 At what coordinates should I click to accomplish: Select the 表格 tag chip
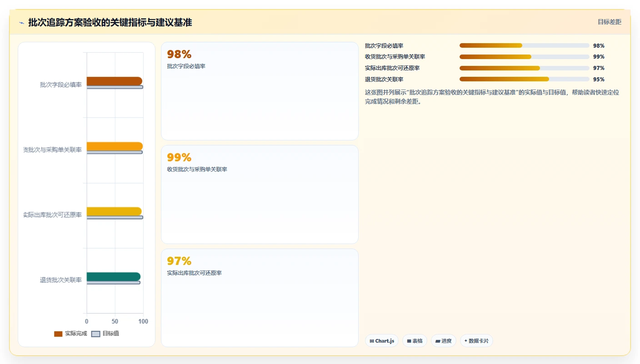click(x=415, y=341)
